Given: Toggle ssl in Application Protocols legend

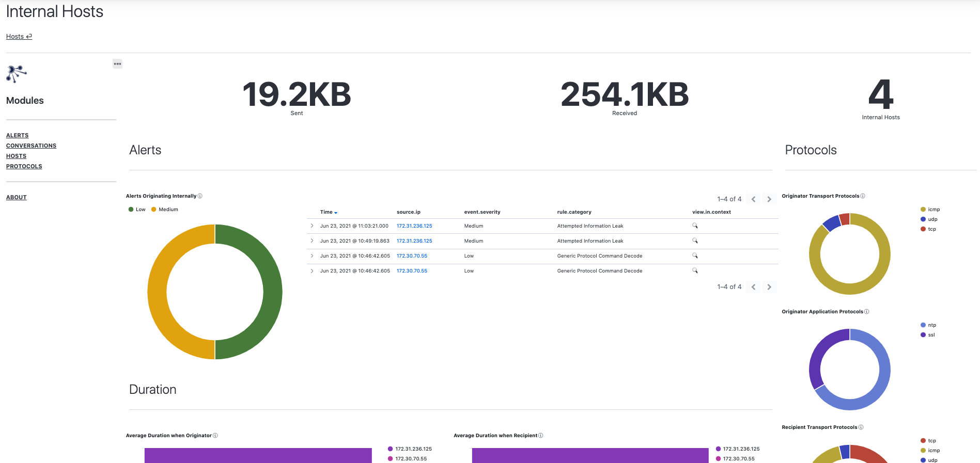Looking at the screenshot, I should click(x=928, y=335).
